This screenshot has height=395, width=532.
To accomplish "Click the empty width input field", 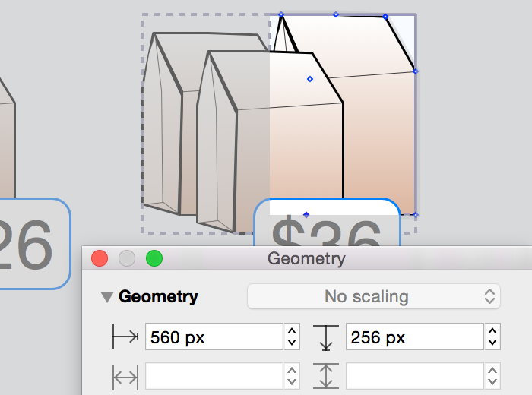I will click(214, 375).
